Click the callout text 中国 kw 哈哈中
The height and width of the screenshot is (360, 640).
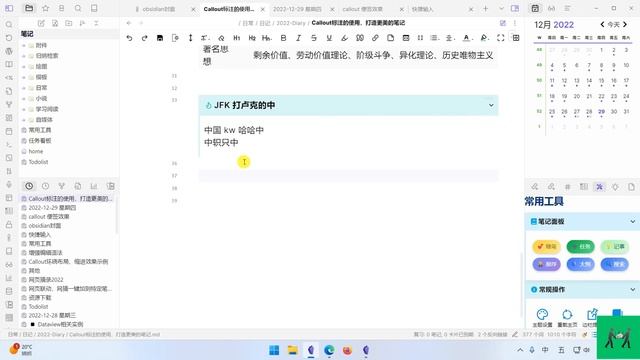(x=234, y=130)
